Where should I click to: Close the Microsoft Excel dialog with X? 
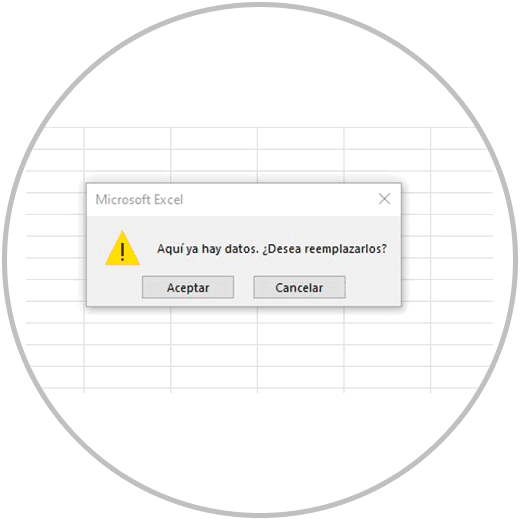tap(384, 199)
